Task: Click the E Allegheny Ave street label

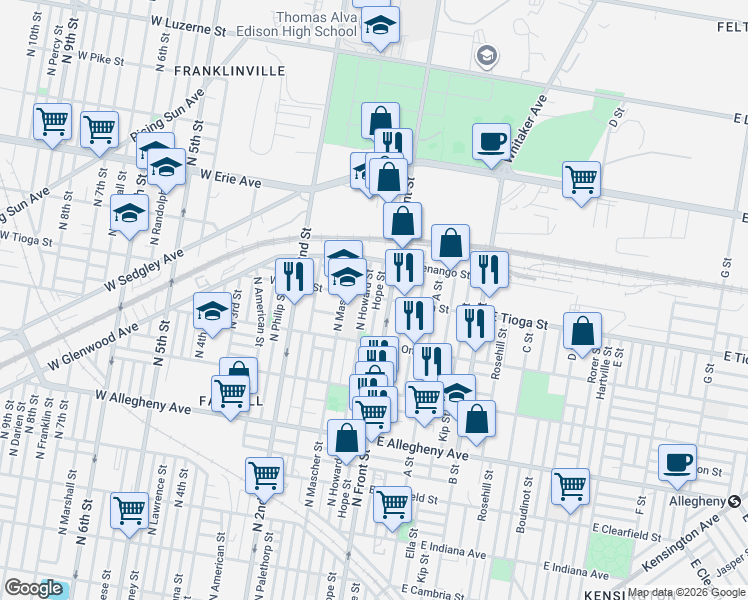Action: click(423, 449)
